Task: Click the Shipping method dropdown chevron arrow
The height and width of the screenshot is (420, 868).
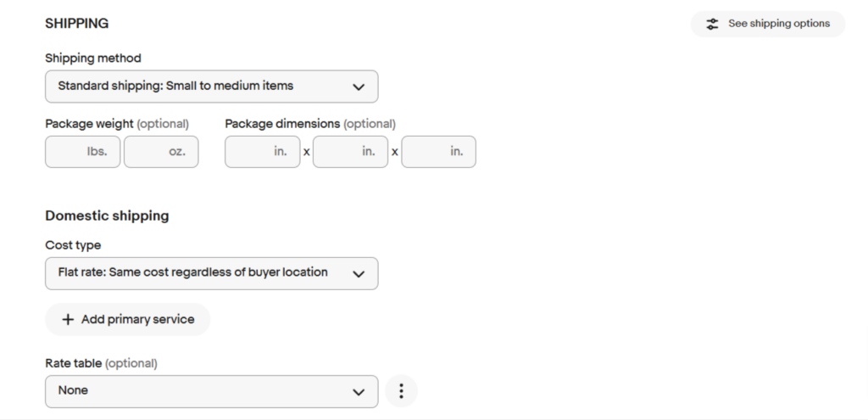Action: coord(359,87)
